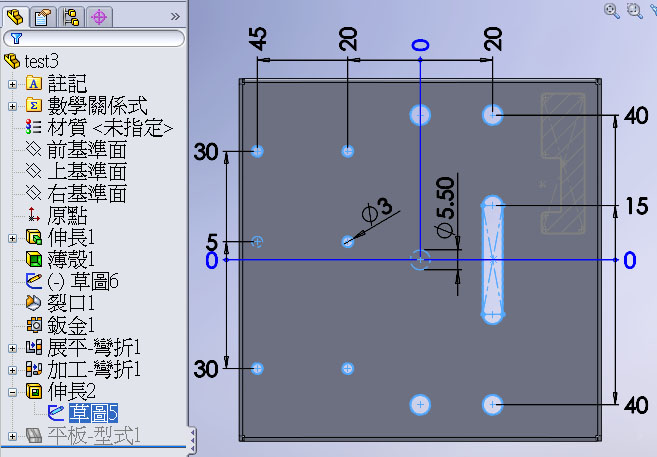Viewport: 657px width, 457px height.
Task: Select the 展平-彎折1 flatten bends icon
Action: point(34,347)
